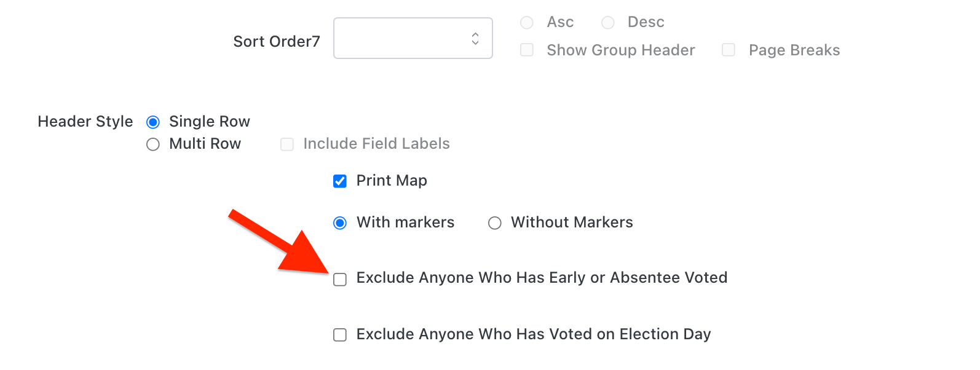Click the Sort Order7 field label
This screenshot has height=370, width=980.
click(277, 41)
